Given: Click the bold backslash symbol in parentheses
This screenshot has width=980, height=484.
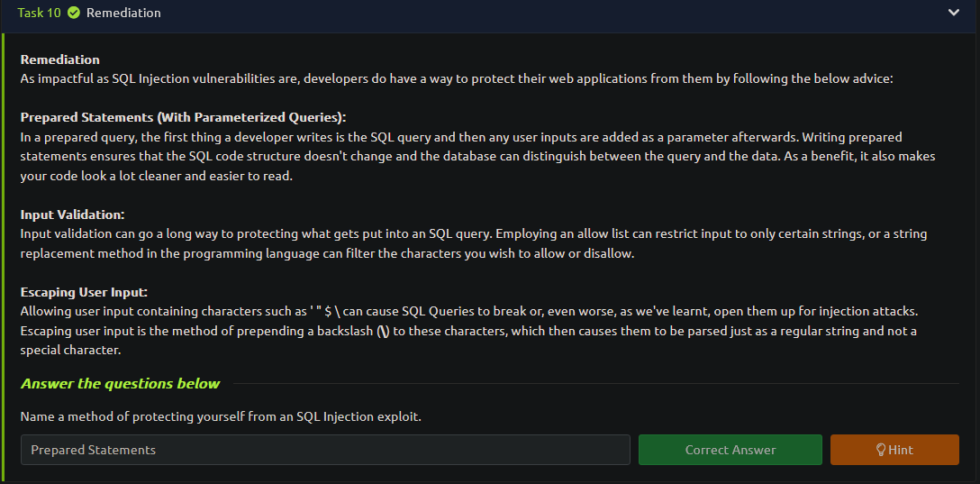Looking at the screenshot, I should pos(385,331).
